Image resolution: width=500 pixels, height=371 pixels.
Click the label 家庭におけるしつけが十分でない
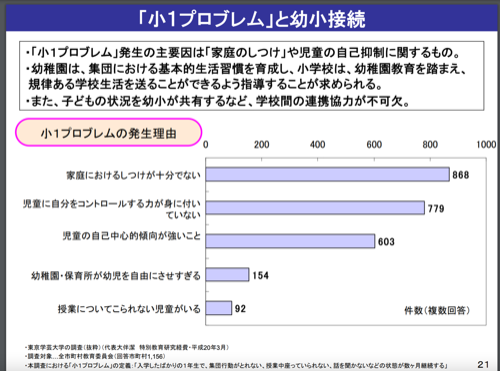134,175
